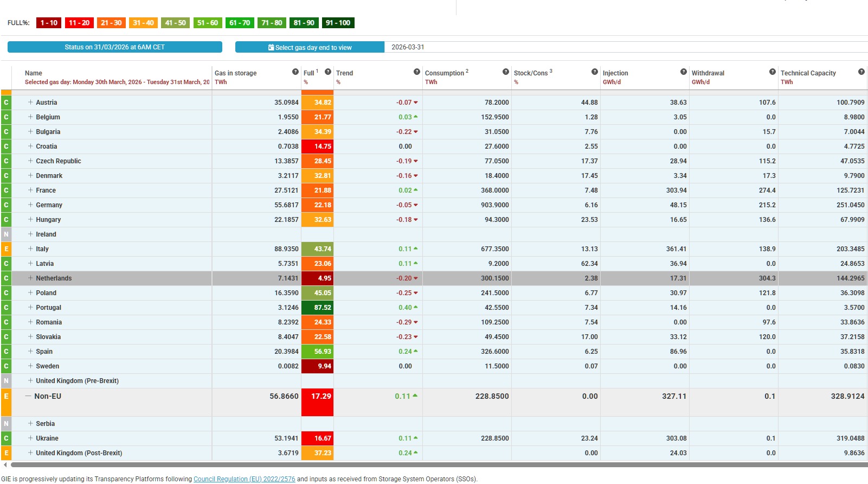Click the 81 - 90 fullness legend swatch
Image resolution: width=868 pixels, height=484 pixels.
pos(304,23)
